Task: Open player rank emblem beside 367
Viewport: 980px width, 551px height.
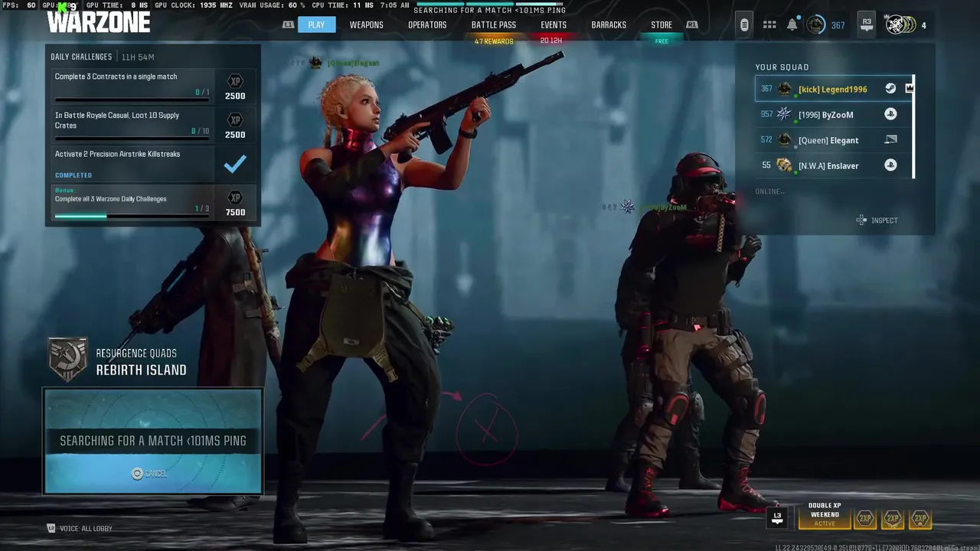Action: pos(816,25)
